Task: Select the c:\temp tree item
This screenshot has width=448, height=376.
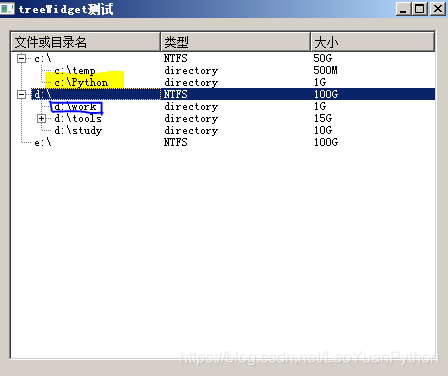Action: coord(75,71)
